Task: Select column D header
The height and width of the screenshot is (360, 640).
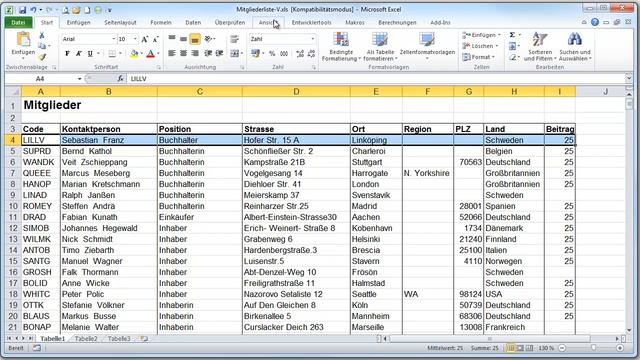Action: click(x=296, y=91)
